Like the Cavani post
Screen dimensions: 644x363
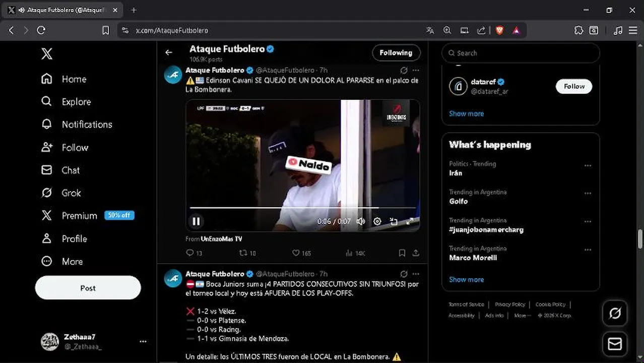302,253
